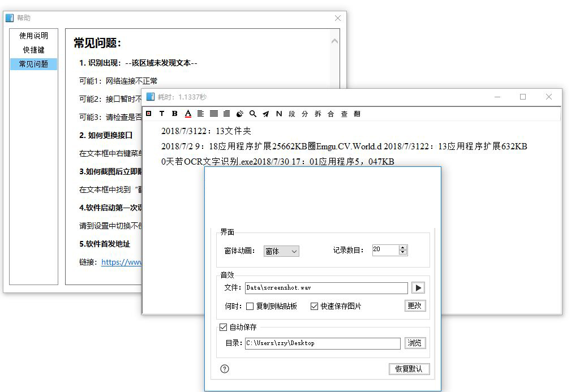Switch to the 使用说明 help section

33,36
